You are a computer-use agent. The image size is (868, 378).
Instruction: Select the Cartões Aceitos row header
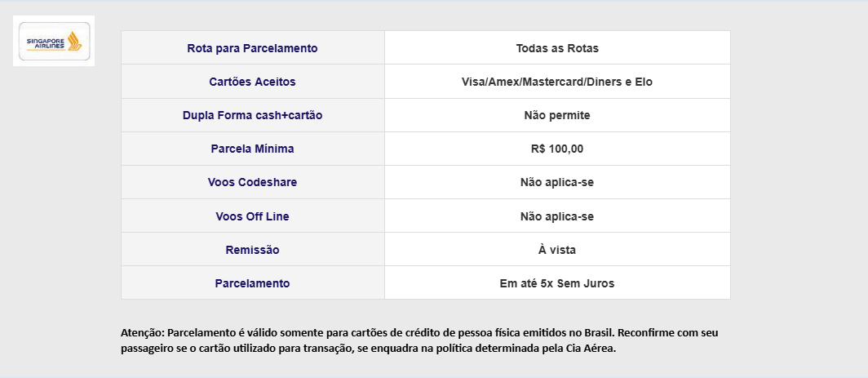click(252, 82)
